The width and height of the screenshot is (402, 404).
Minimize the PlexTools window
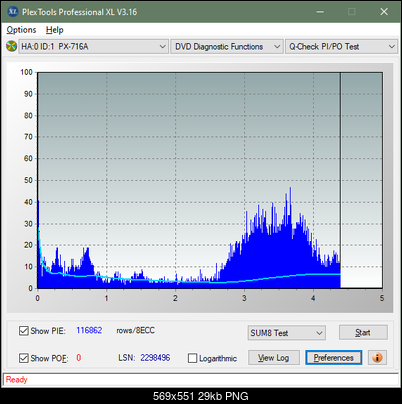320,12
